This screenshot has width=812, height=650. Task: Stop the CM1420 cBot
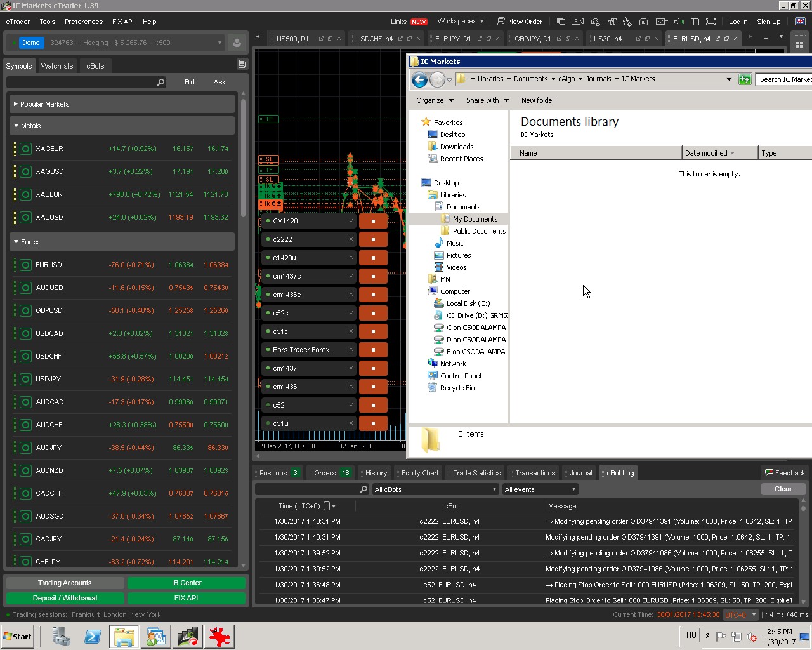coord(373,221)
